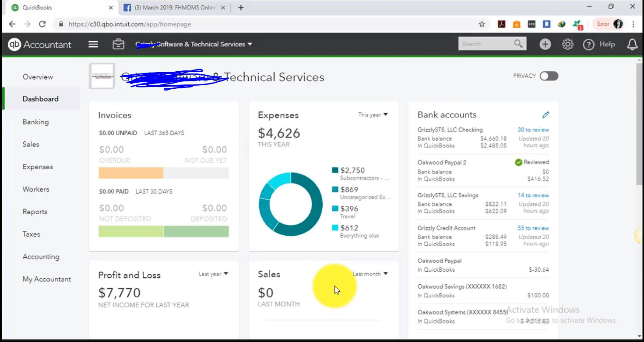Open the Grizzly Credit Account
This screenshot has height=342, width=644.
tap(447, 228)
